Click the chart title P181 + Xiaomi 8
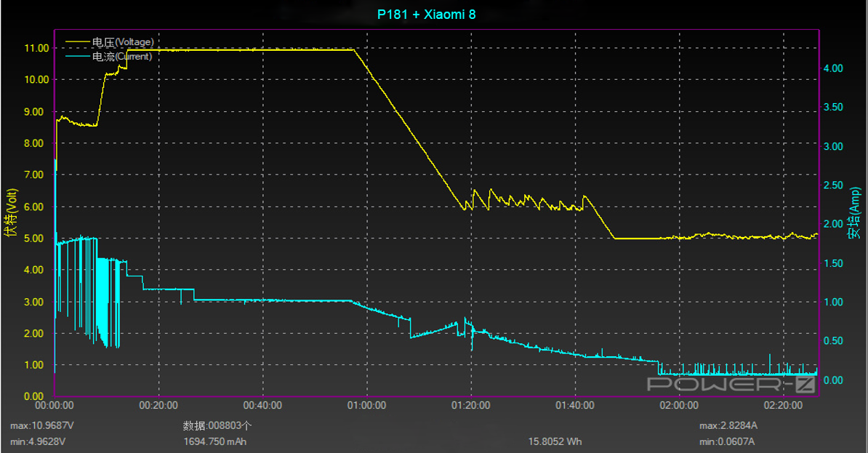The height and width of the screenshot is (453, 868). tap(426, 15)
